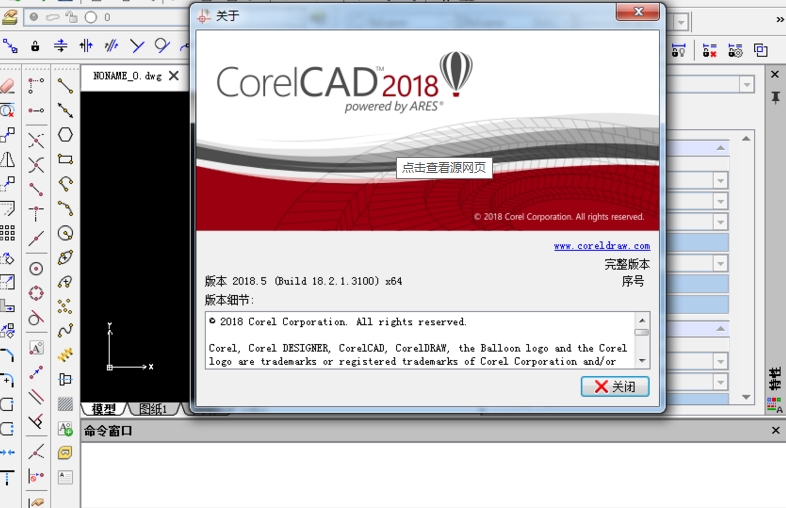The width and height of the screenshot is (786, 508).
Task: Select the Infinite Line tool
Action: click(x=65, y=110)
